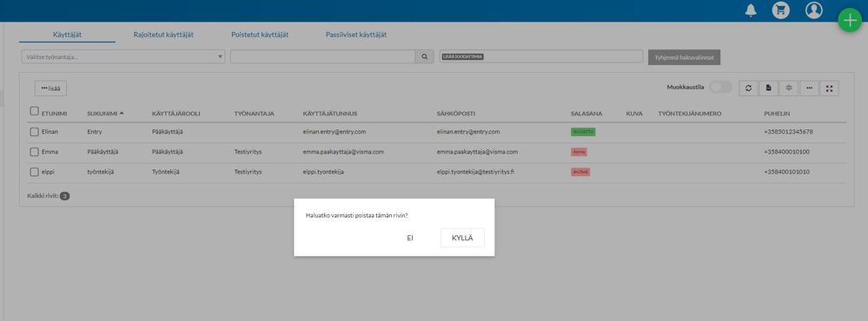Click the red password badge in elppi row

(x=580, y=172)
